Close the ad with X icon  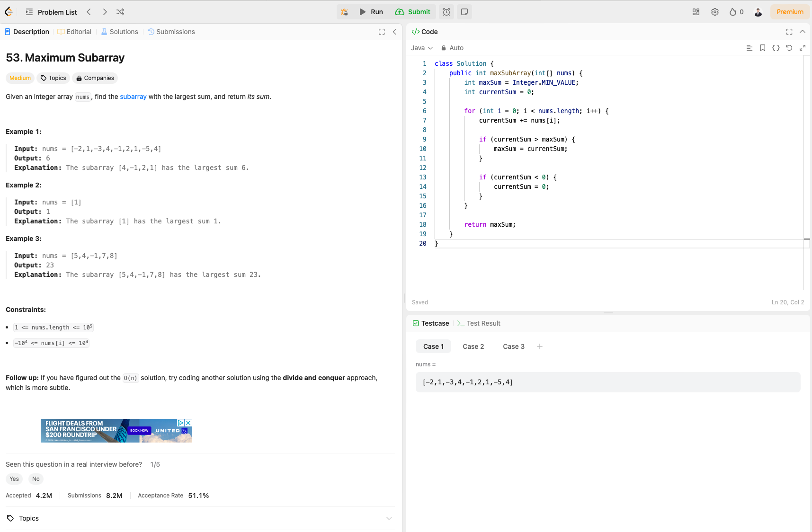(x=188, y=423)
